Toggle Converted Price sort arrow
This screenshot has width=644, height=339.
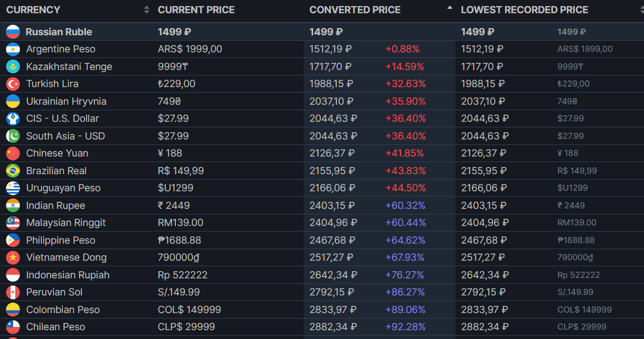click(x=450, y=7)
